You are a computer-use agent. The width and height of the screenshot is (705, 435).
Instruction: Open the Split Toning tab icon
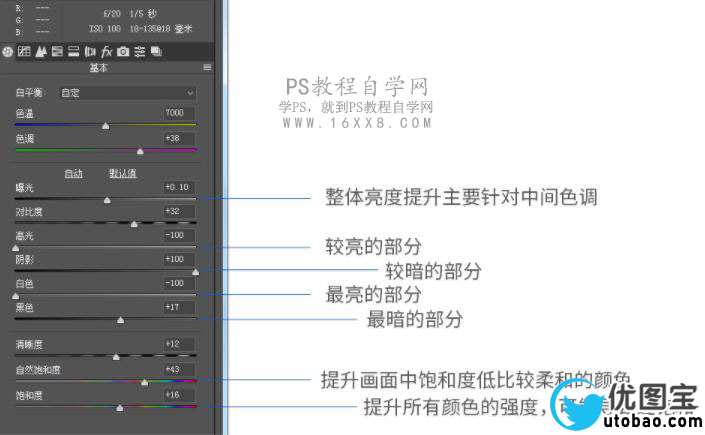pos(73,51)
